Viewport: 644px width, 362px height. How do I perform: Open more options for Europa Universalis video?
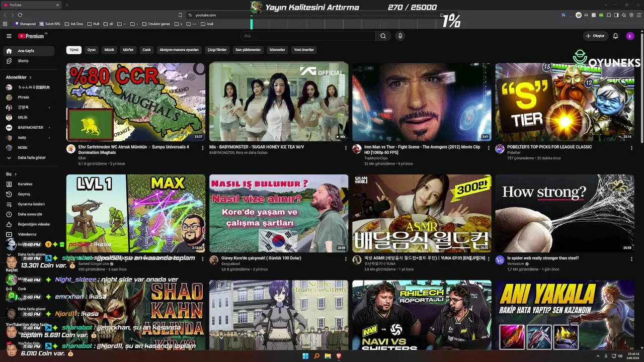[x=203, y=148]
